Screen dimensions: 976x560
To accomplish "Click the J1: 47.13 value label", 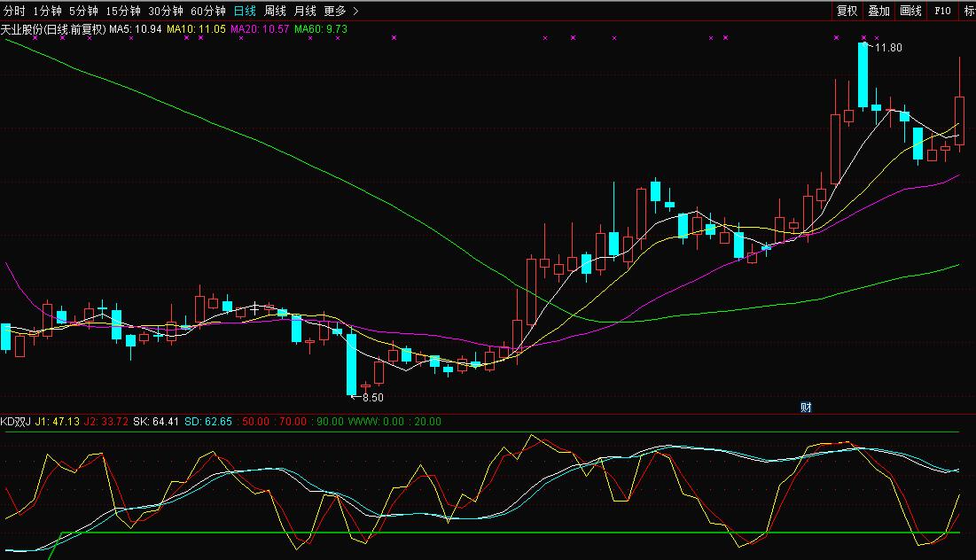I will [x=57, y=422].
